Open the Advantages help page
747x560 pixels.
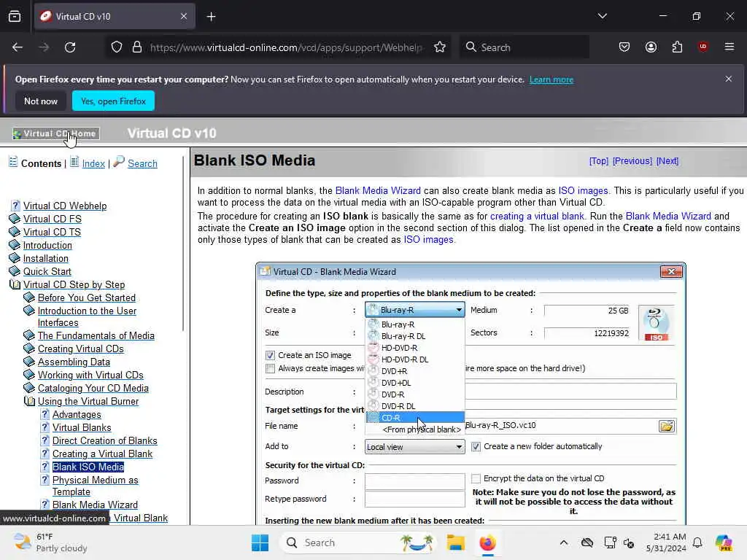coord(77,414)
